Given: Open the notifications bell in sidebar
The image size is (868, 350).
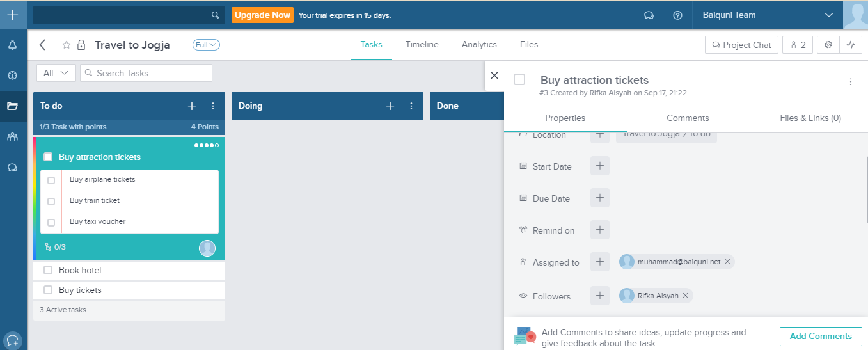Looking at the screenshot, I should tap(12, 45).
